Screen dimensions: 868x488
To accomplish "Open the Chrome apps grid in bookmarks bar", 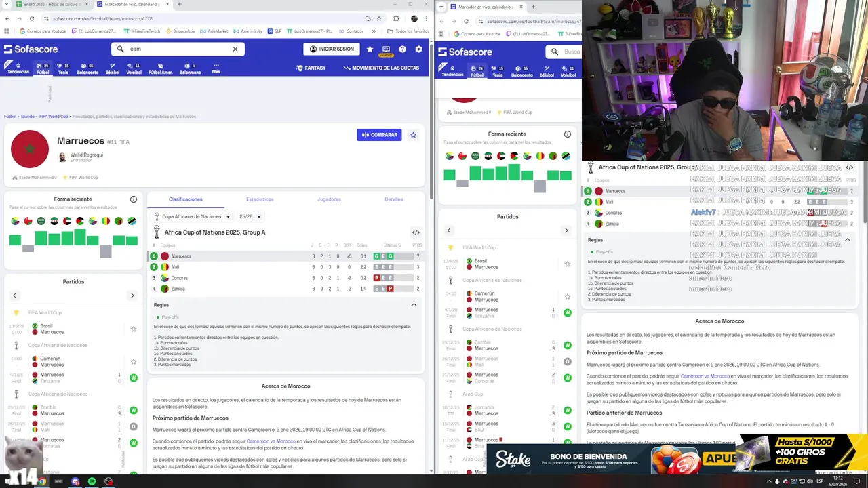I will [7, 31].
